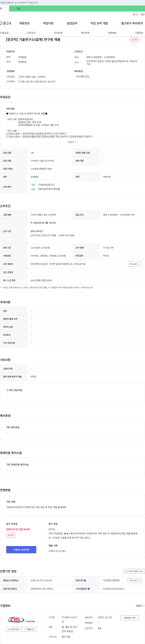Click 우대 badge next to 자동차운전면허1종보통
Image resolution: width=145 pixels, height=644 pixels.
point(33,189)
